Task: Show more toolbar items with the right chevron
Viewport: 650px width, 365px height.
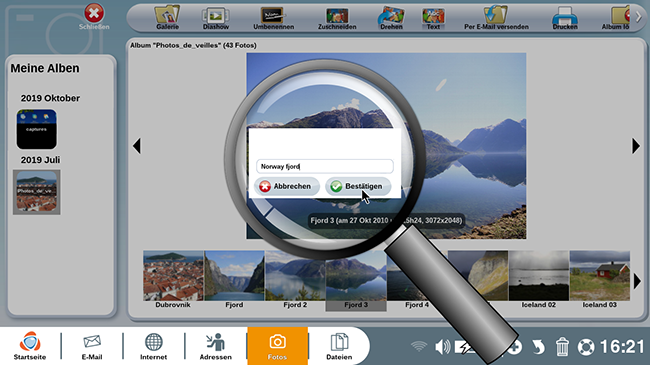Action: click(x=638, y=17)
